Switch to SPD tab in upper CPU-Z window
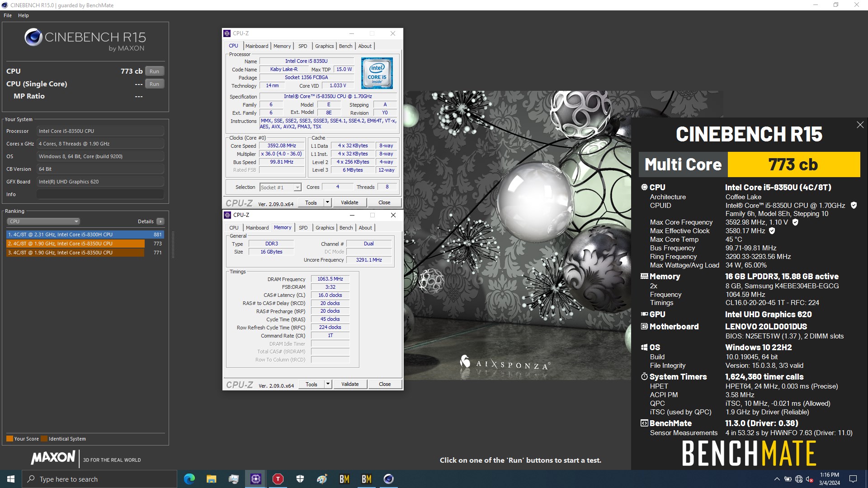 pyautogui.click(x=303, y=46)
